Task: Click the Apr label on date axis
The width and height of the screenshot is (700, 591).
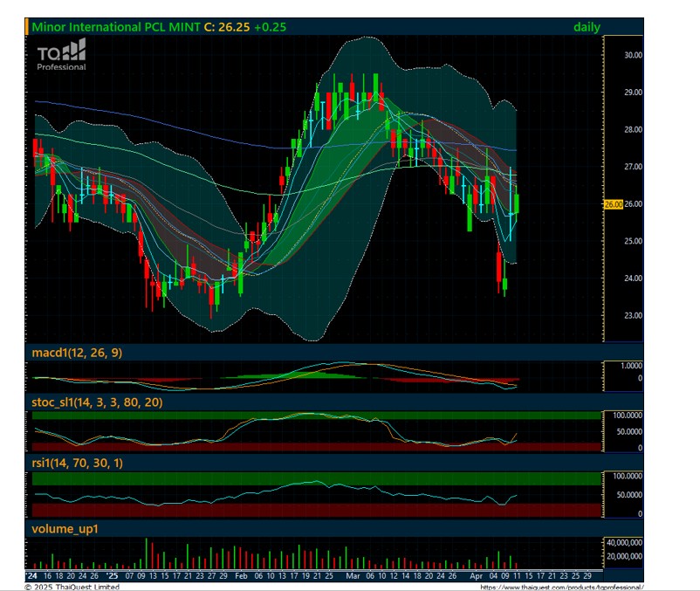Action: click(477, 576)
